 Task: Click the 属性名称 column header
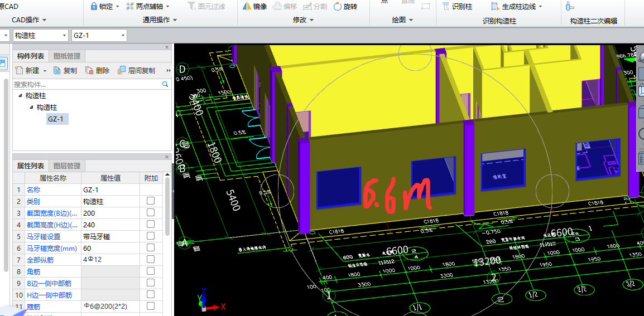click(x=53, y=178)
